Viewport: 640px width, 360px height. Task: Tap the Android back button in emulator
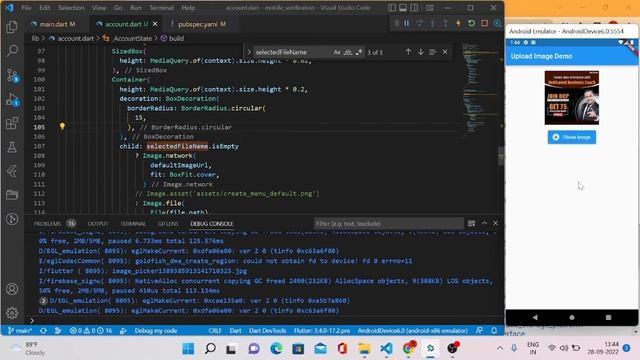[535, 317]
